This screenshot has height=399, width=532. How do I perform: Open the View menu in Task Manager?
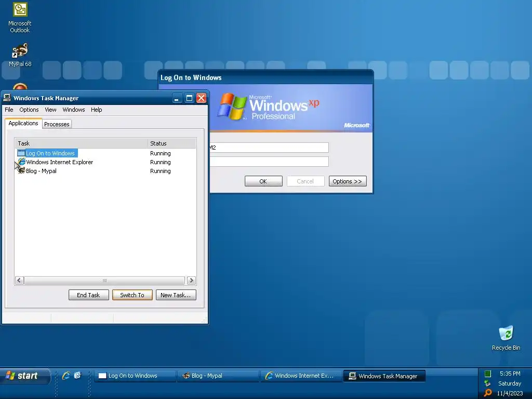[50, 110]
